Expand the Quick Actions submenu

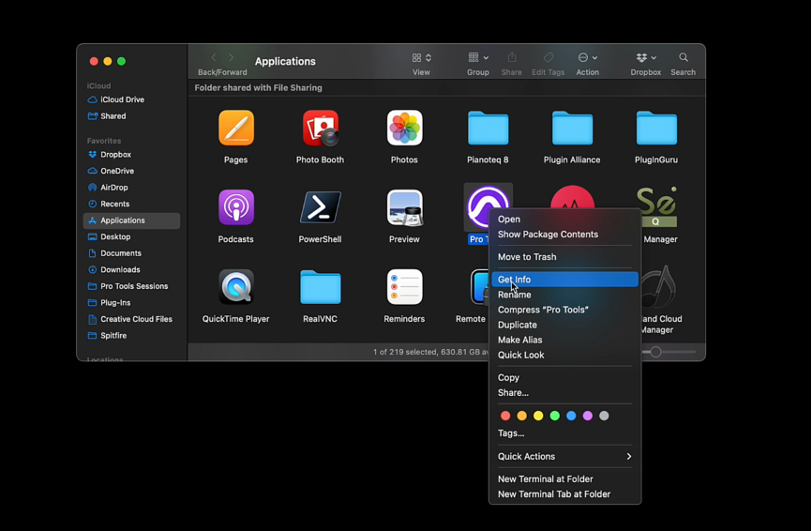pos(565,456)
